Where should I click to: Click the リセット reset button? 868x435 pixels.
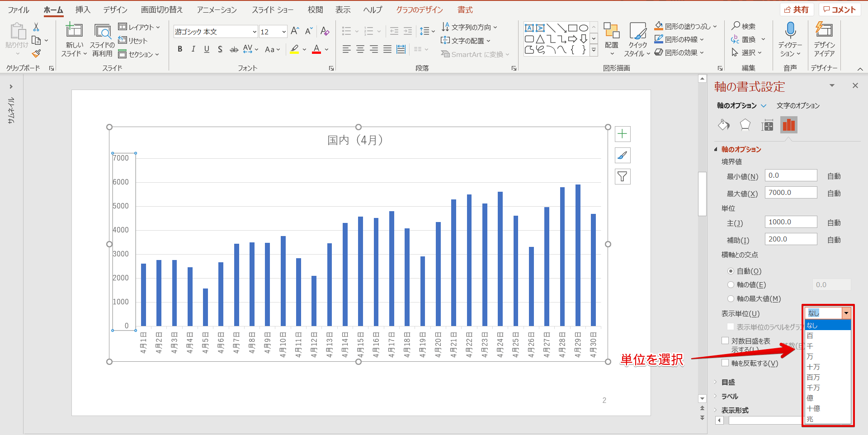tap(133, 41)
